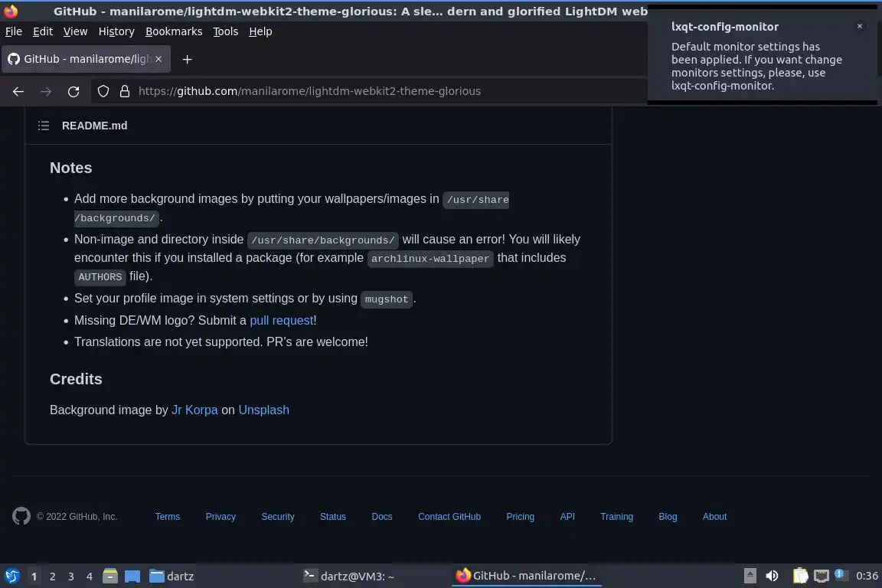Click the /usr/share/backgrounds/ code in second bullet

pyautogui.click(x=323, y=240)
